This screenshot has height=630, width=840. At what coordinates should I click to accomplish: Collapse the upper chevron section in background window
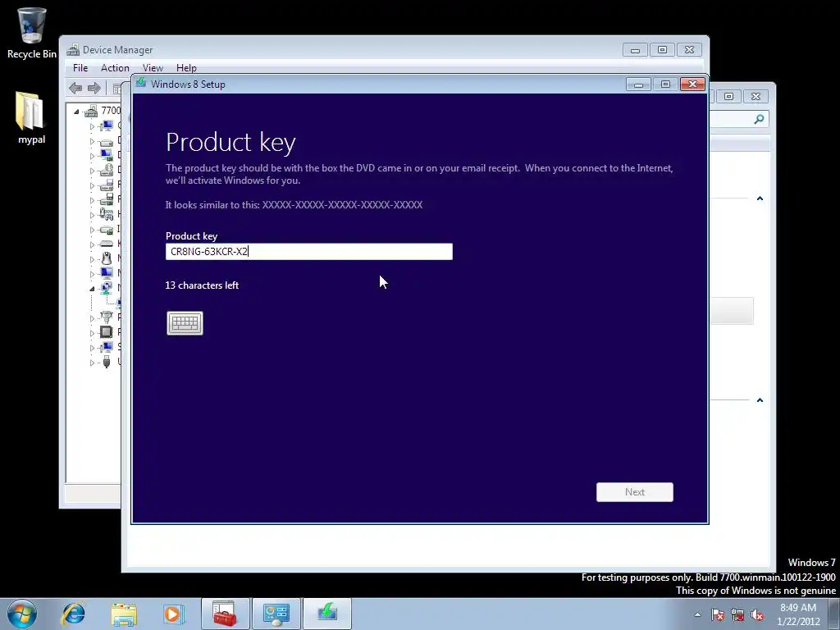[760, 199]
